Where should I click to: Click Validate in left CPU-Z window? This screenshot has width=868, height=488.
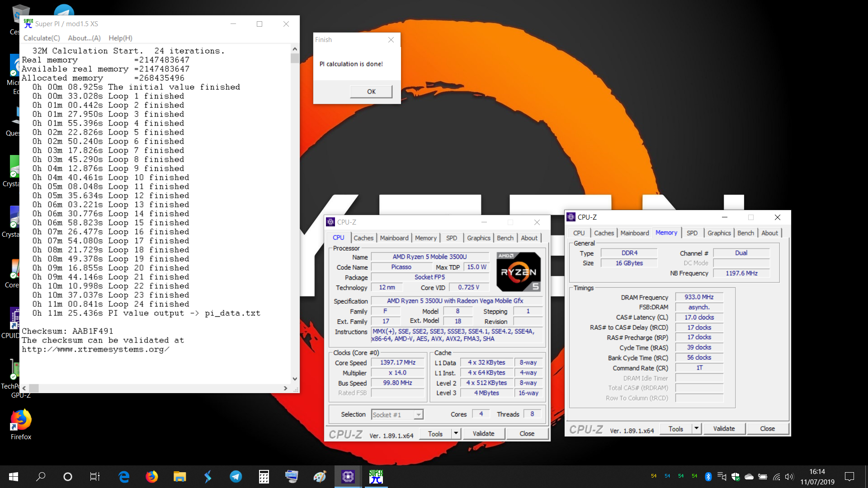point(483,434)
